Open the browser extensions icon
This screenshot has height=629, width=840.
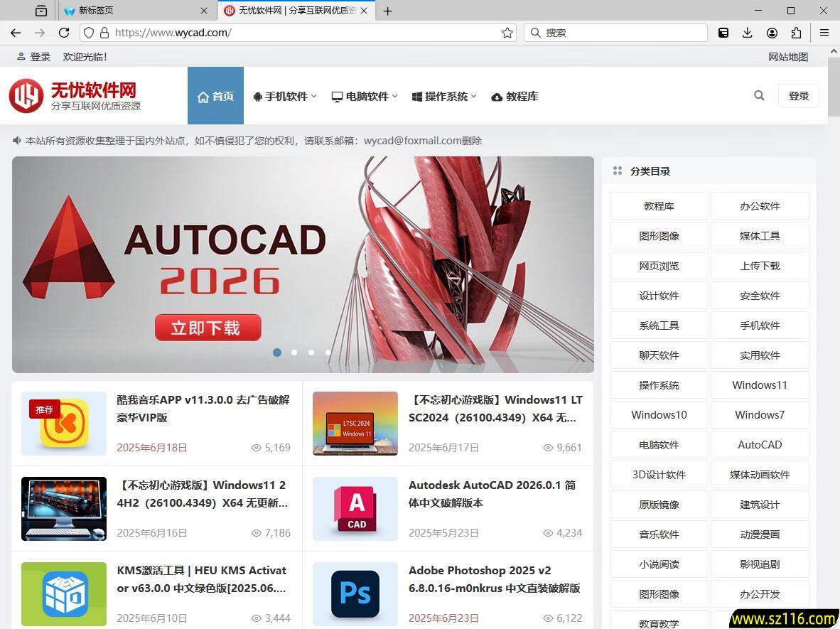tap(797, 33)
